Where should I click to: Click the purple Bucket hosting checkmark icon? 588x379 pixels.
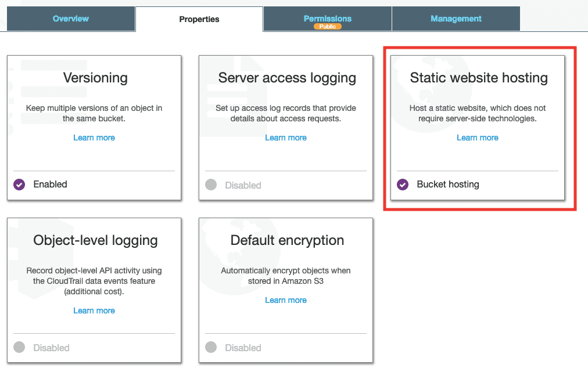(402, 185)
